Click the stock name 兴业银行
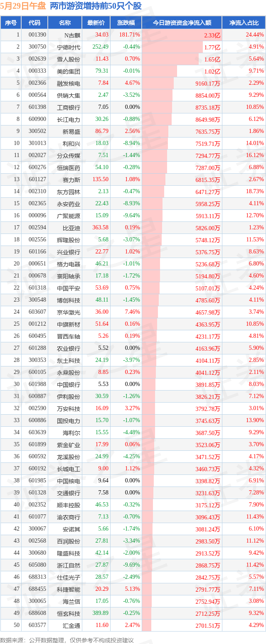 69,252
